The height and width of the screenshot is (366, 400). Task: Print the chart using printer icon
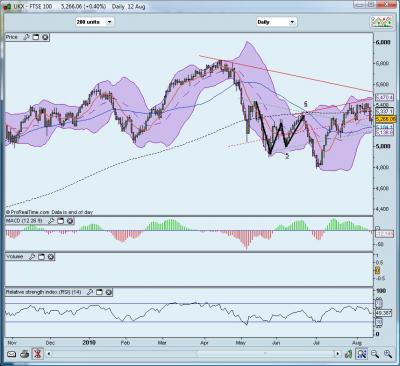point(25,354)
